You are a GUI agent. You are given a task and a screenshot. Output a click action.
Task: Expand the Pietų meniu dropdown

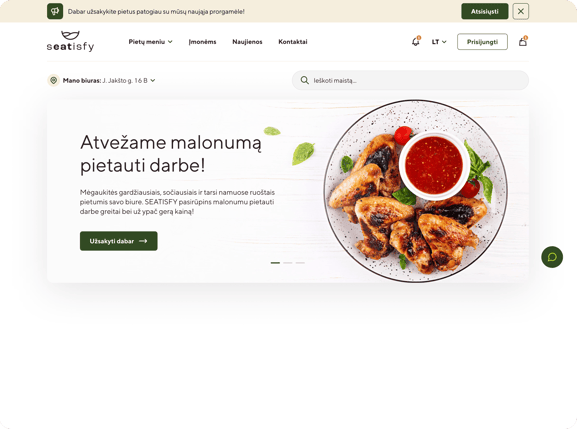point(151,42)
